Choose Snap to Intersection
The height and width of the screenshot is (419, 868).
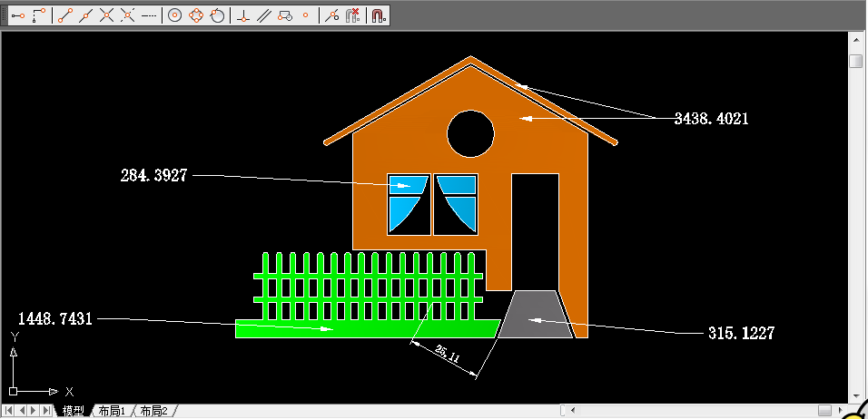point(106,15)
